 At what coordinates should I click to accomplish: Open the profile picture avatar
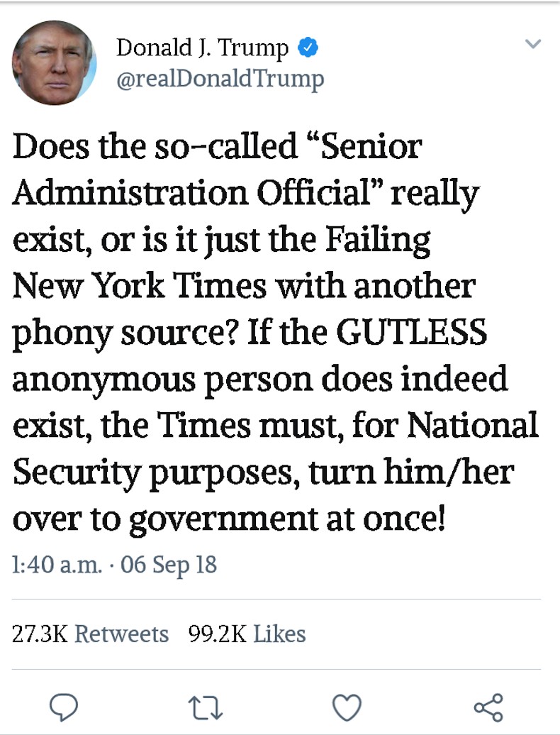[55, 63]
